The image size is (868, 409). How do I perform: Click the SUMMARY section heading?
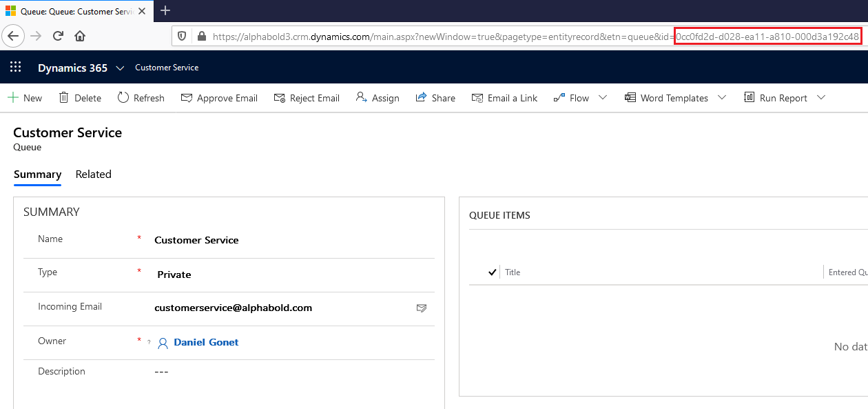[52, 212]
